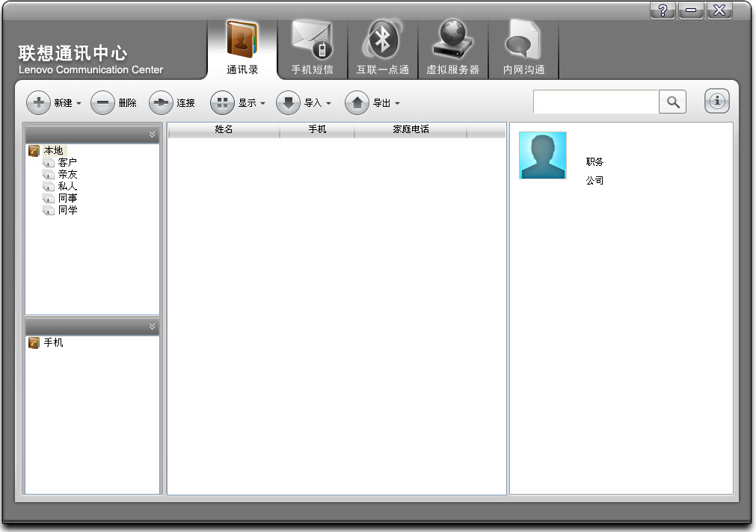
Task: Click the 显示 text label
Action: tap(248, 102)
